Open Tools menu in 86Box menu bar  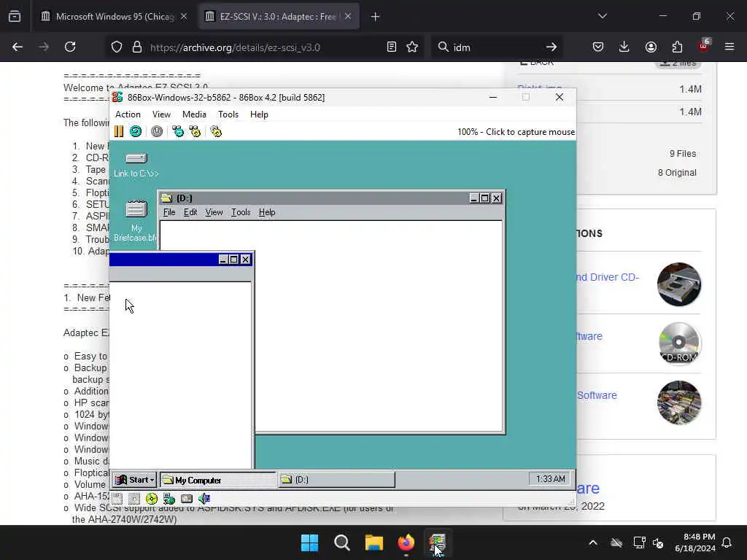coord(228,114)
